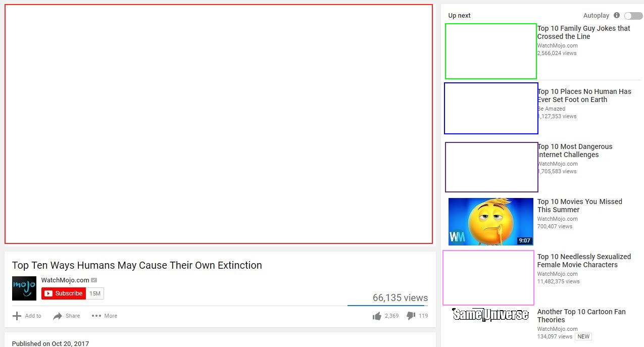Viewport: 644px width, 347px height.
Task: Open Top 10 Most Dangerous Internet Challenges
Action: pyautogui.click(x=575, y=151)
